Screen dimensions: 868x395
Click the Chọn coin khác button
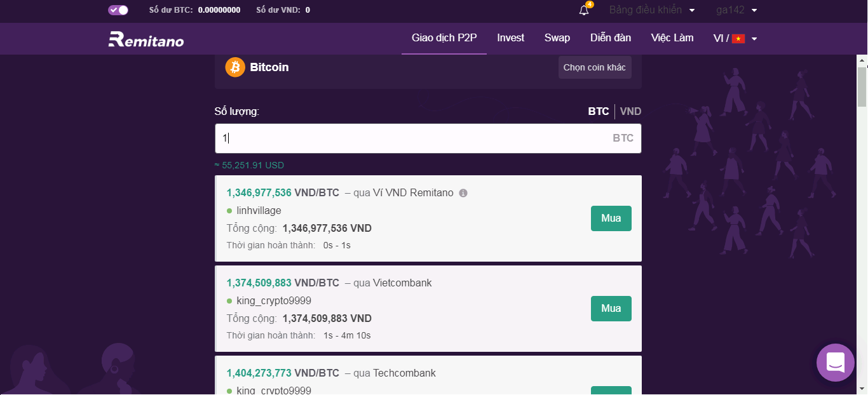(595, 67)
